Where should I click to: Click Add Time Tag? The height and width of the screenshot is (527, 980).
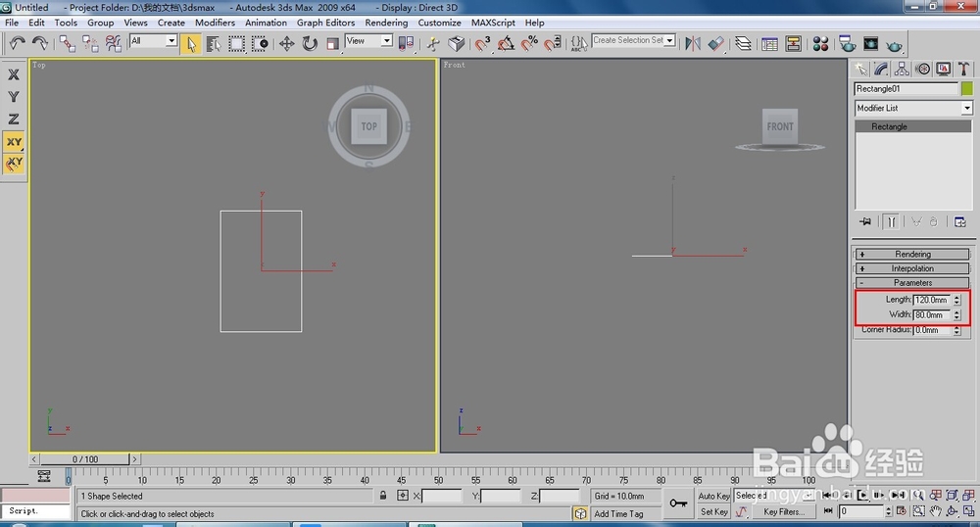point(618,514)
